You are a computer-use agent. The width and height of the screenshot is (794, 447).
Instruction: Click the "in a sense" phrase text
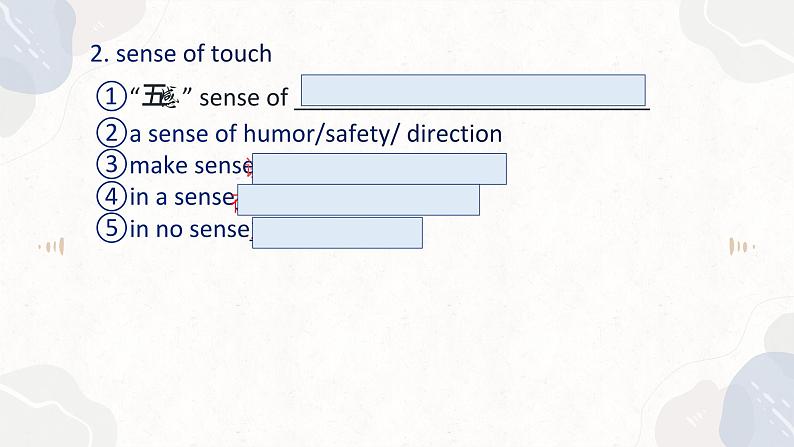[x=181, y=197]
